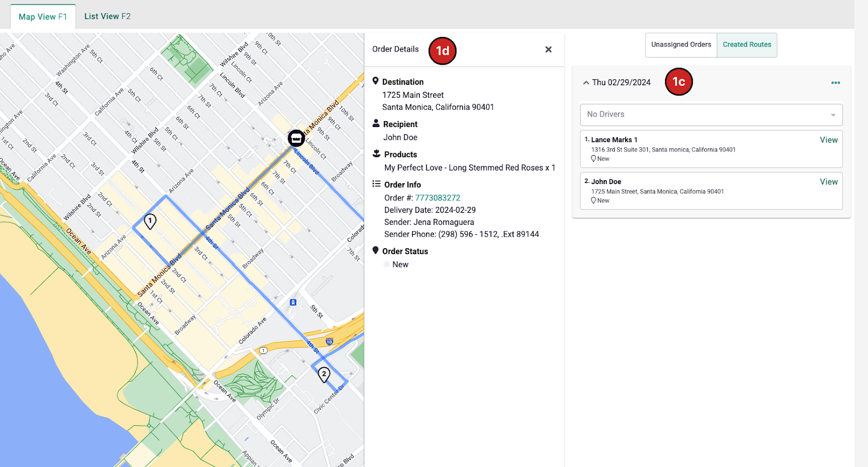Click the Recipient person icon
Image resolution: width=868 pixels, height=467 pixels.
point(376,124)
